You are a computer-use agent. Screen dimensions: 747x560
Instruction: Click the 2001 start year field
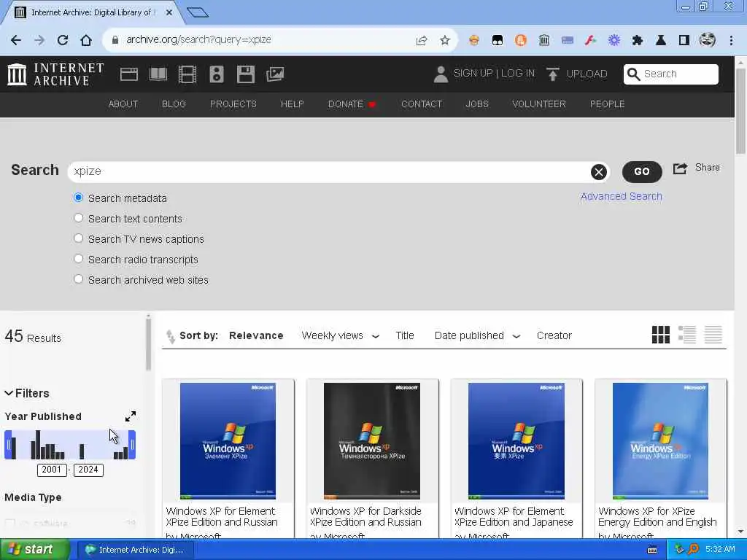coord(52,470)
